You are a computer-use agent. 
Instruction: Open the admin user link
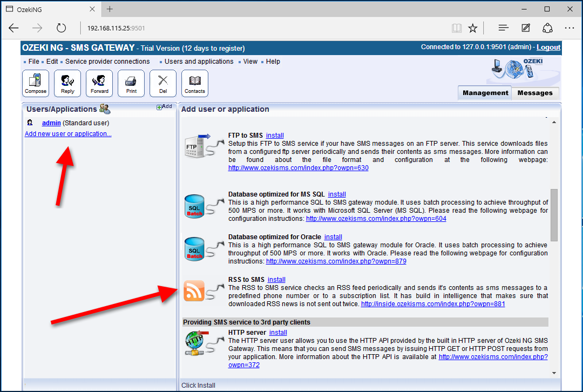click(51, 123)
